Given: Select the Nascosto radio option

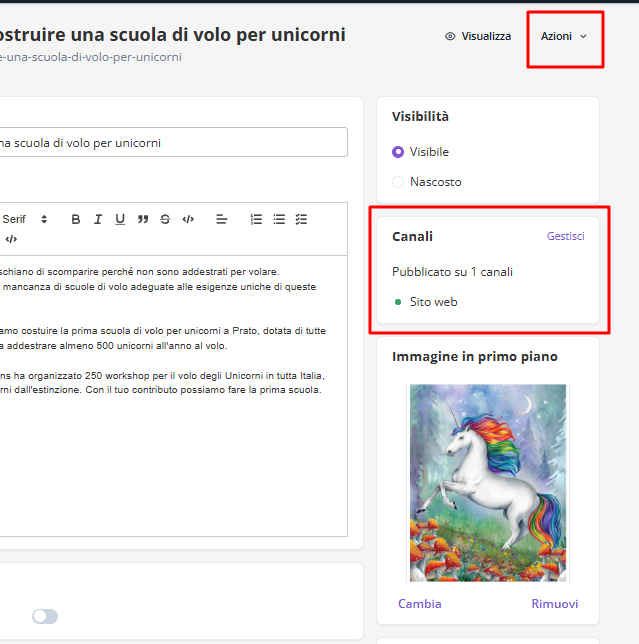Looking at the screenshot, I should coord(399,182).
